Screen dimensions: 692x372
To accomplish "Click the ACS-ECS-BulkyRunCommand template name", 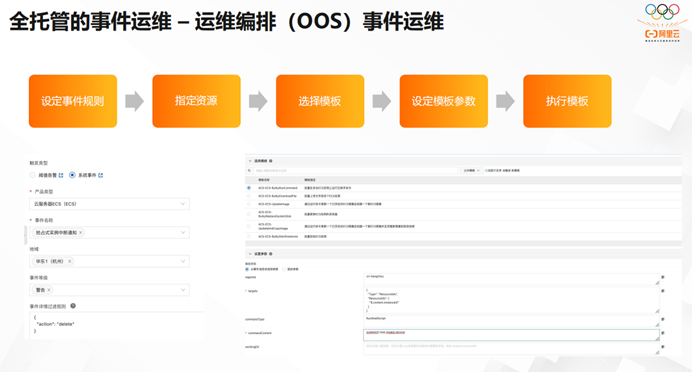I will pyautogui.click(x=278, y=188).
